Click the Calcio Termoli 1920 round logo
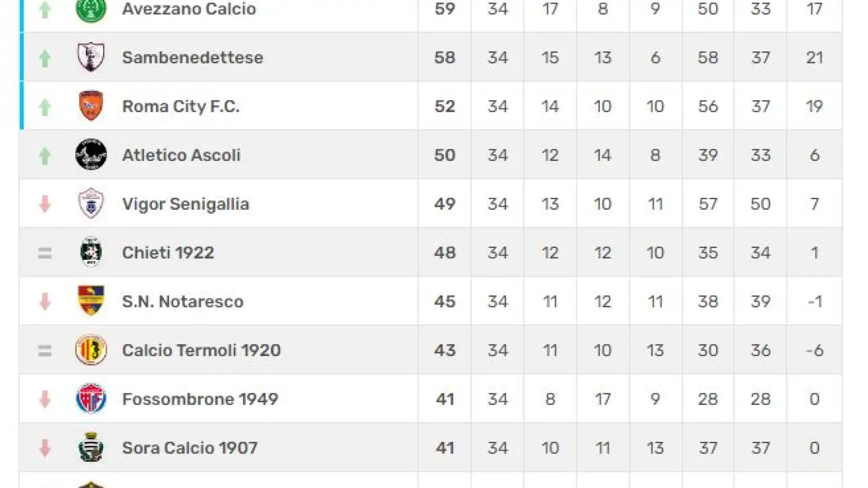The width and height of the screenshot is (868, 488). pyautogui.click(x=91, y=350)
